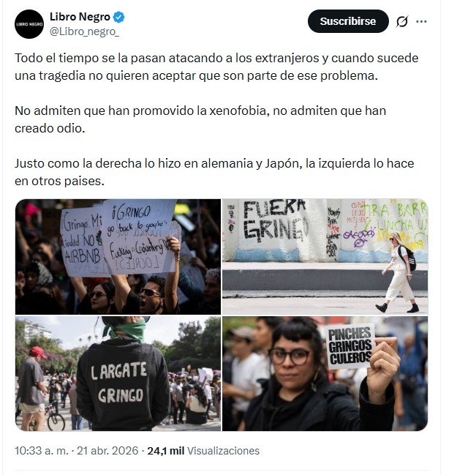This screenshot has width=476, height=475.
Task: Open the Libro Negro display name
Action: (x=80, y=17)
